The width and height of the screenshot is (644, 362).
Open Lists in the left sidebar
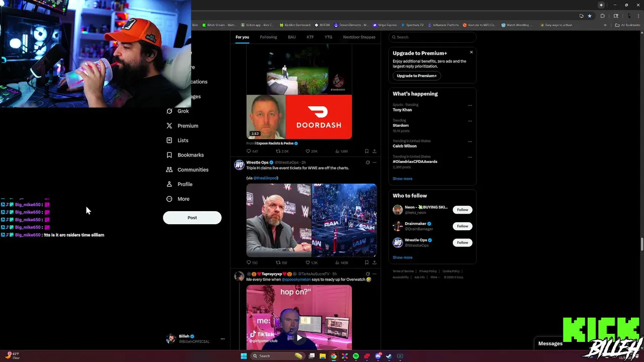[177, 140]
